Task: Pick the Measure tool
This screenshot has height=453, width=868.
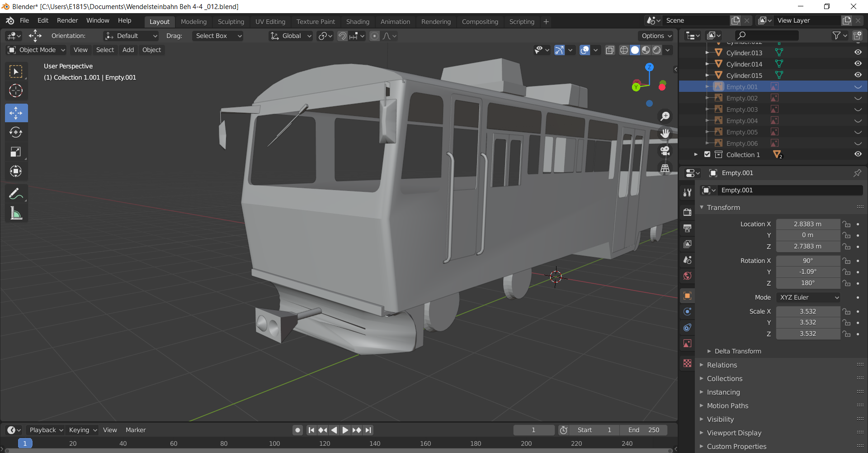Action: (x=16, y=214)
